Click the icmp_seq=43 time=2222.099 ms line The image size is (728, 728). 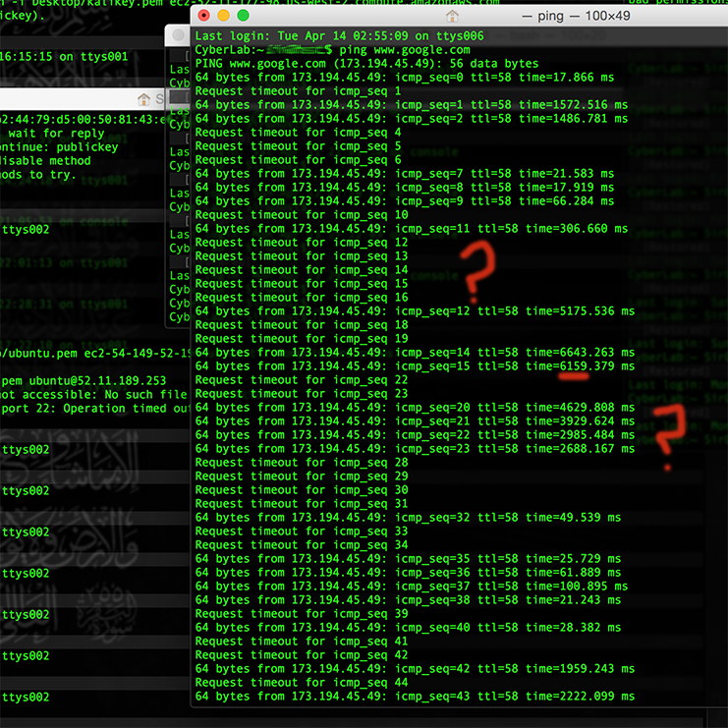[x=415, y=696]
